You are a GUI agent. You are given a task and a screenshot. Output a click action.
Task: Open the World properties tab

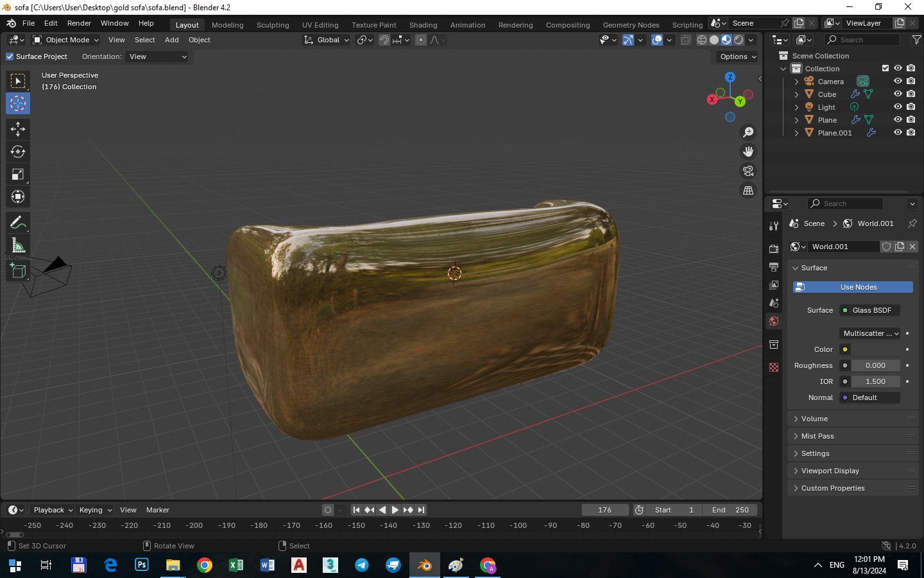pos(774,321)
